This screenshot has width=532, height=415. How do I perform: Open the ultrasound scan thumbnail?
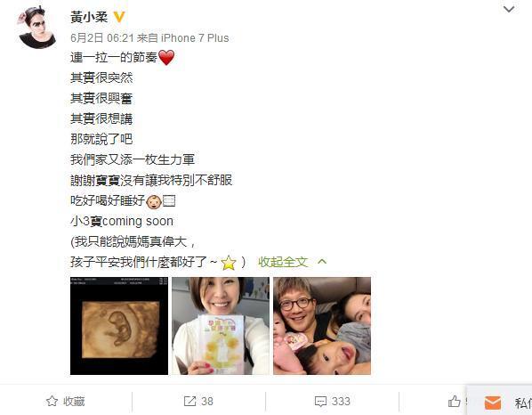(119, 326)
